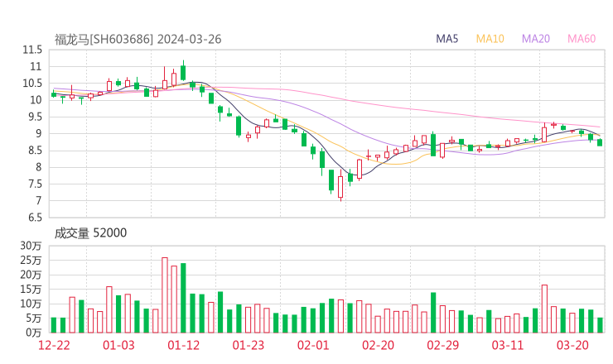The height and width of the screenshot is (364, 613).
Task: Click the 0万 volume axis label
Action: click(x=33, y=333)
